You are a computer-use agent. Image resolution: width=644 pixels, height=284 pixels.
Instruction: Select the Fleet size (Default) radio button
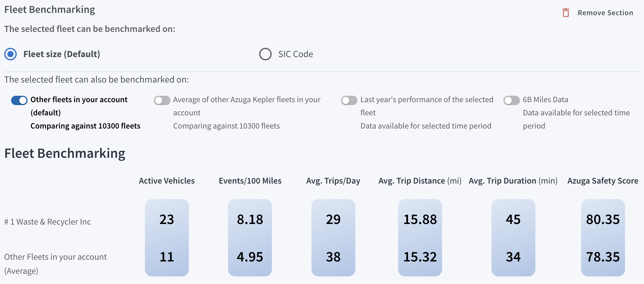(11, 54)
